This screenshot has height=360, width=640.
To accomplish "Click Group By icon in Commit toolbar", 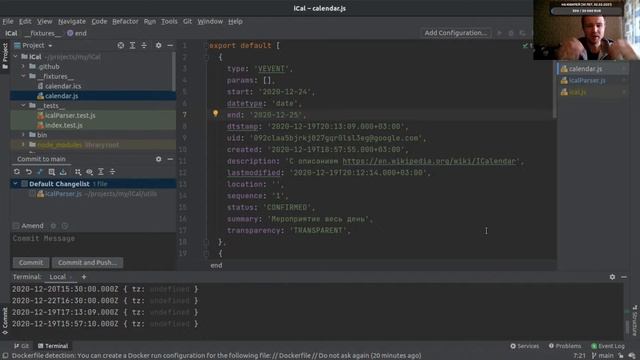I will 78,172.
